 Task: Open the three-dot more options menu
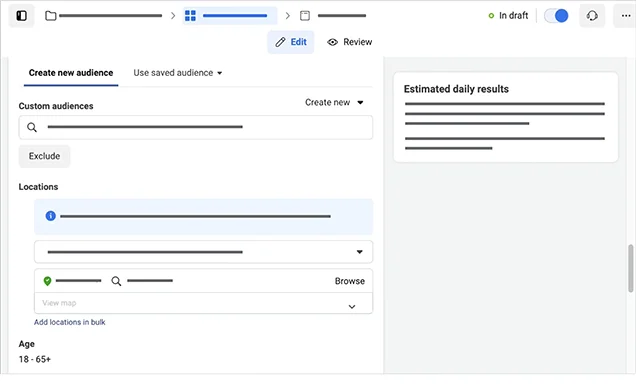point(626,15)
